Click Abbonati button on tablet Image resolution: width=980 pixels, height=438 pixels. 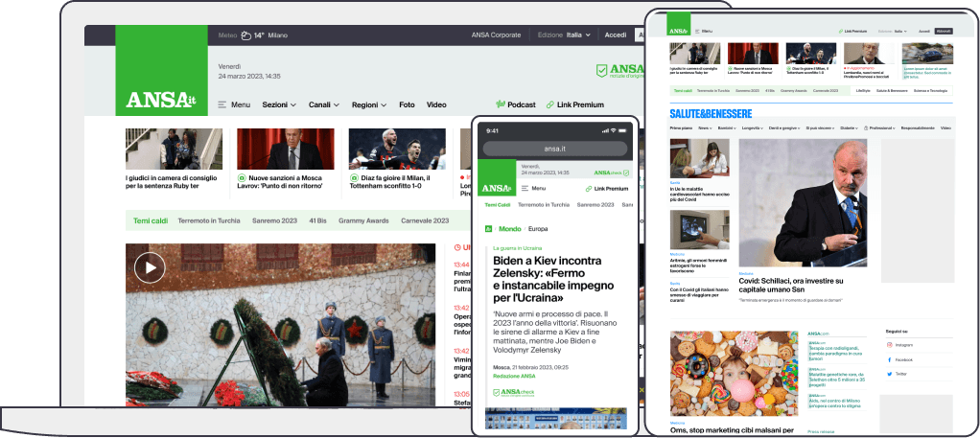pyautogui.click(x=944, y=32)
